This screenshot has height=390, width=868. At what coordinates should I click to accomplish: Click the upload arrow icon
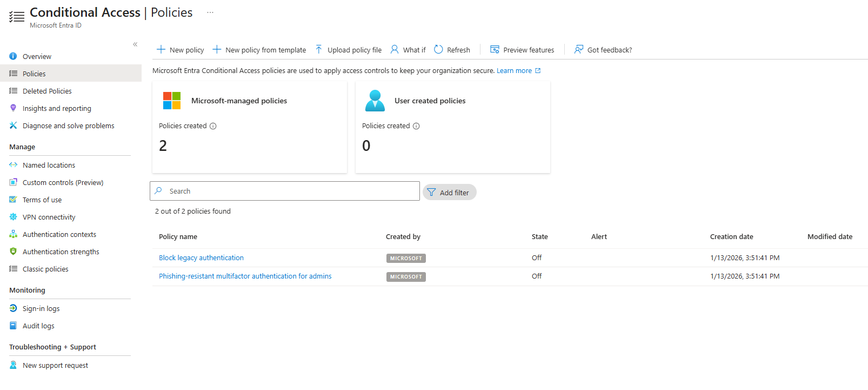[x=319, y=49]
